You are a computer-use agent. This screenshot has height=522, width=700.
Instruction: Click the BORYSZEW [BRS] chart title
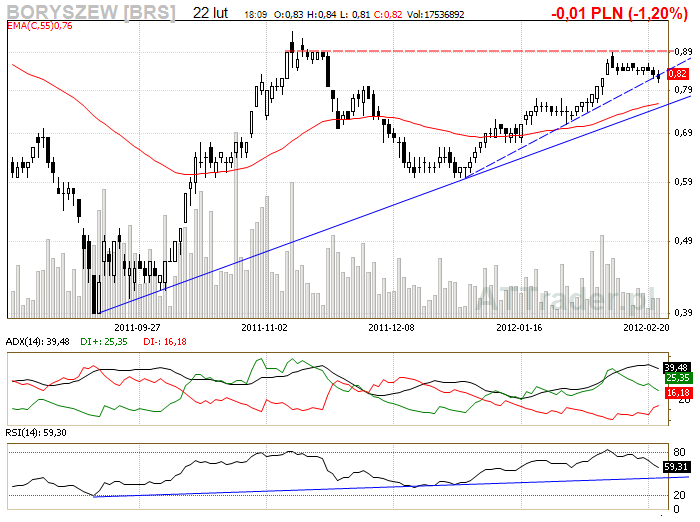pos(91,12)
